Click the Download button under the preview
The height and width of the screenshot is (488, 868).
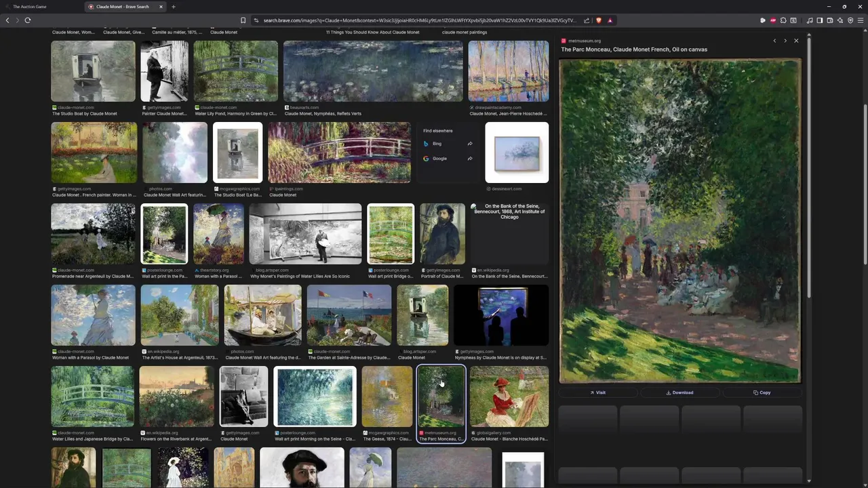[679, 392]
